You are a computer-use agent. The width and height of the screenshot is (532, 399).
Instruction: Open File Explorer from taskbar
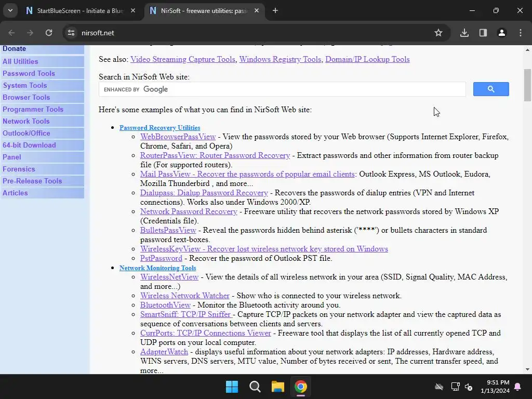[277, 387]
